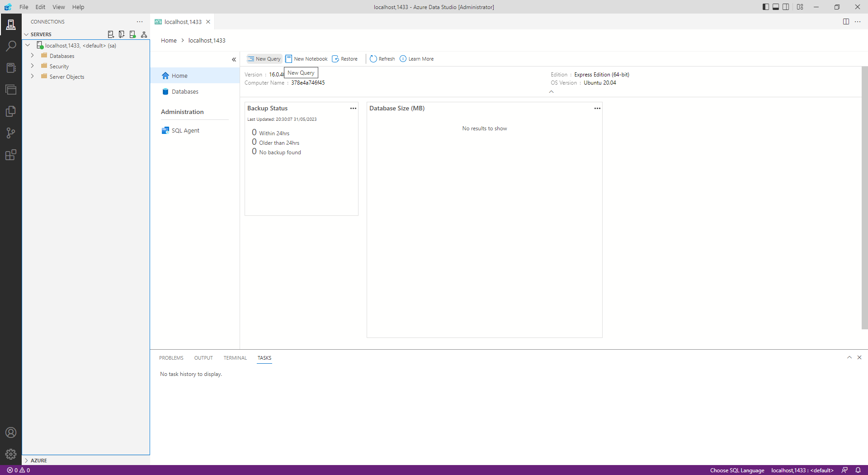Image resolution: width=868 pixels, height=475 pixels.
Task: Switch to the Terminal tab
Action: (235, 358)
